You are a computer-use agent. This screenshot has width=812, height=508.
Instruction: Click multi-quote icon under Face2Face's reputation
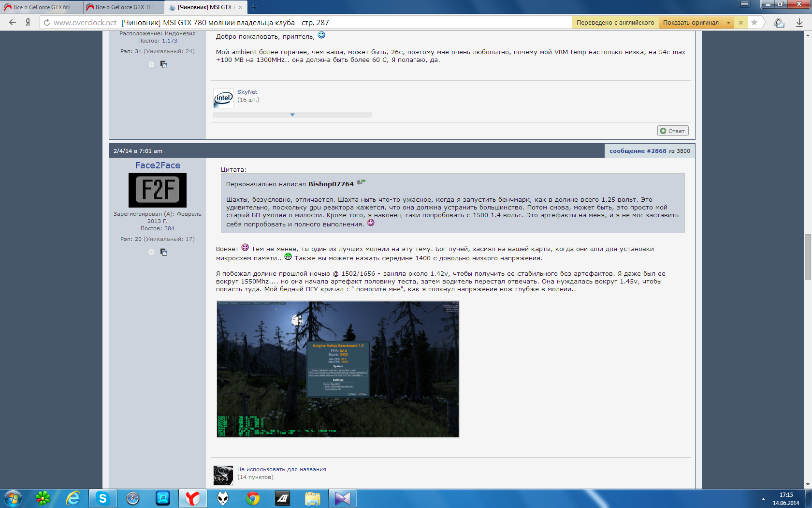164,252
